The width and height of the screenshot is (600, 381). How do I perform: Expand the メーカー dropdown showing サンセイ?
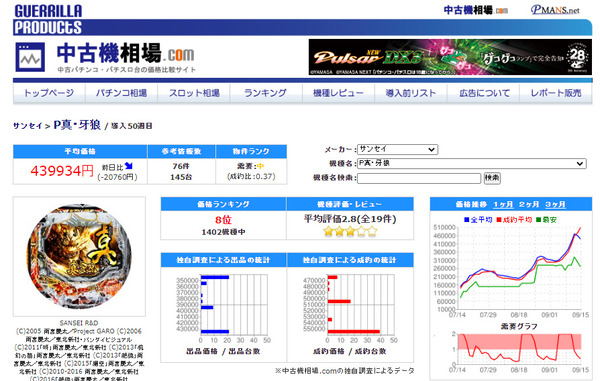(x=397, y=149)
